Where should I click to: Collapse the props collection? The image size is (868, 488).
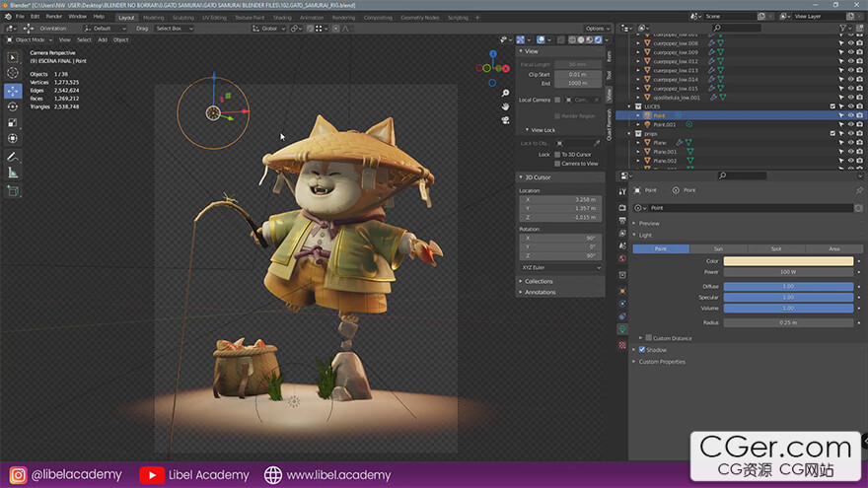tap(629, 133)
